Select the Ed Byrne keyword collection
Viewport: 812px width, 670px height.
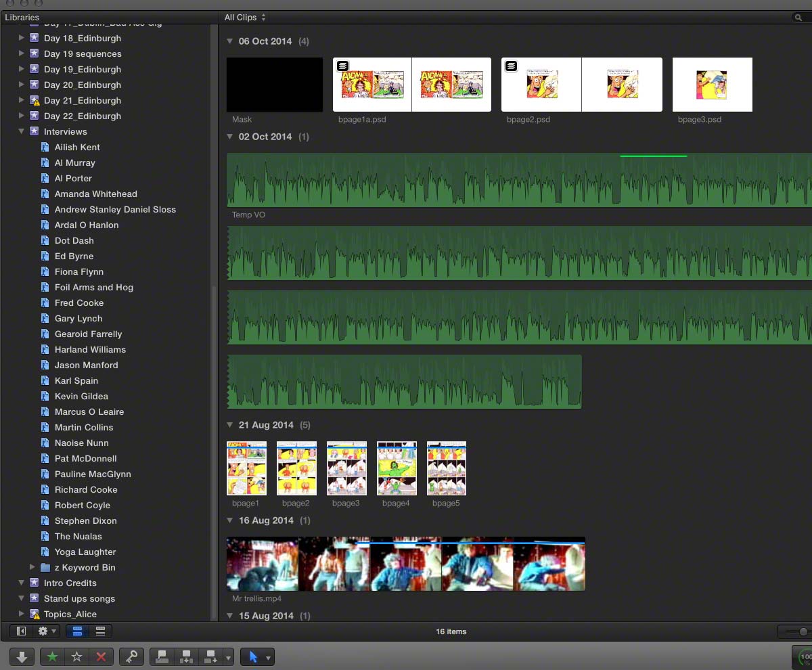pos(74,256)
